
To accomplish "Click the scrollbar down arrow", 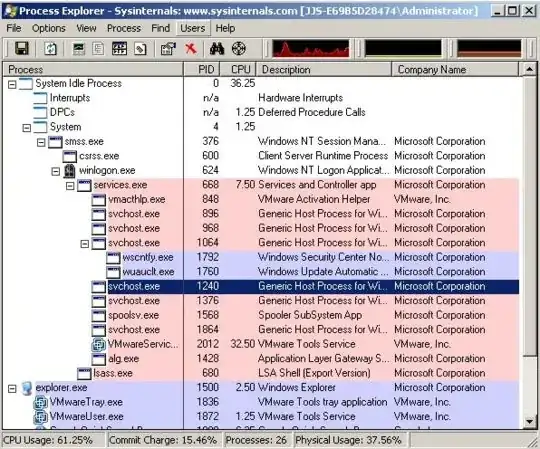I will [529, 421].
